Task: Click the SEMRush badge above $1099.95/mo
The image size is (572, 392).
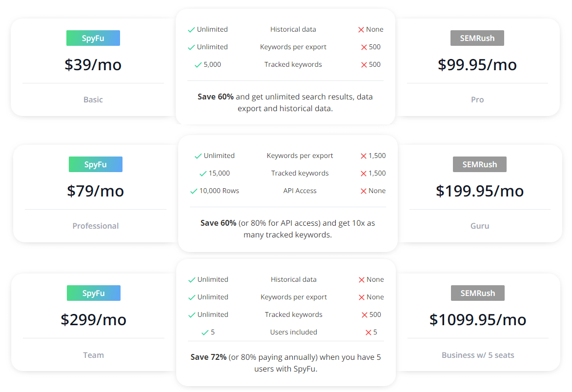Action: tap(477, 293)
